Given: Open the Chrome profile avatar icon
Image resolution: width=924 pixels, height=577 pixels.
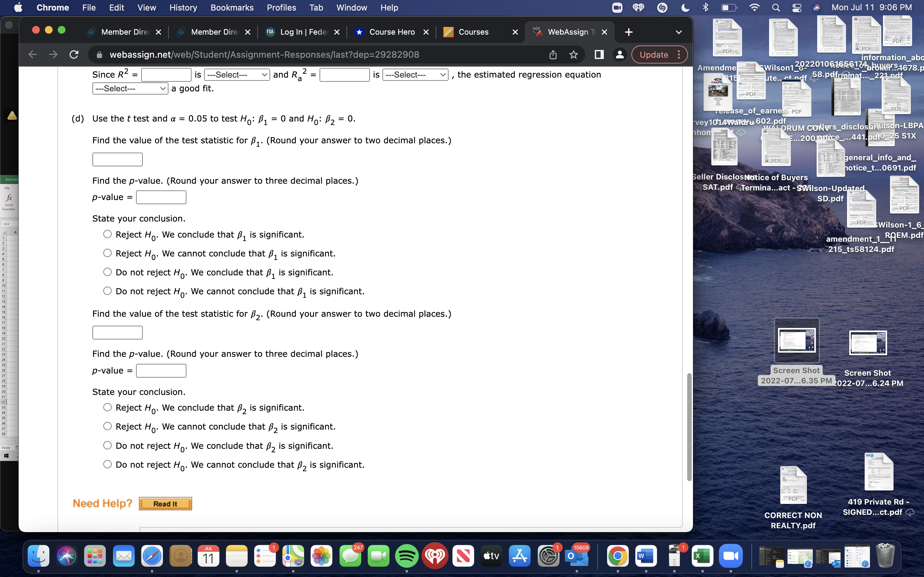Looking at the screenshot, I should (619, 54).
